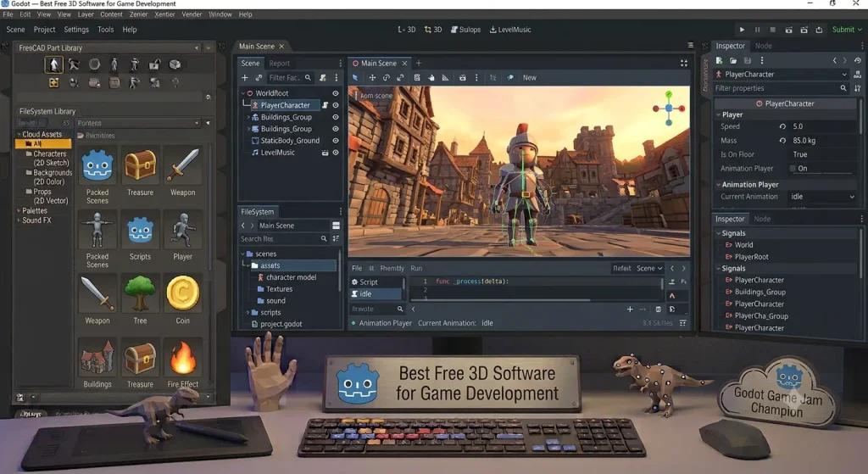Toggle the Animation Player On checkbox

(x=793, y=169)
